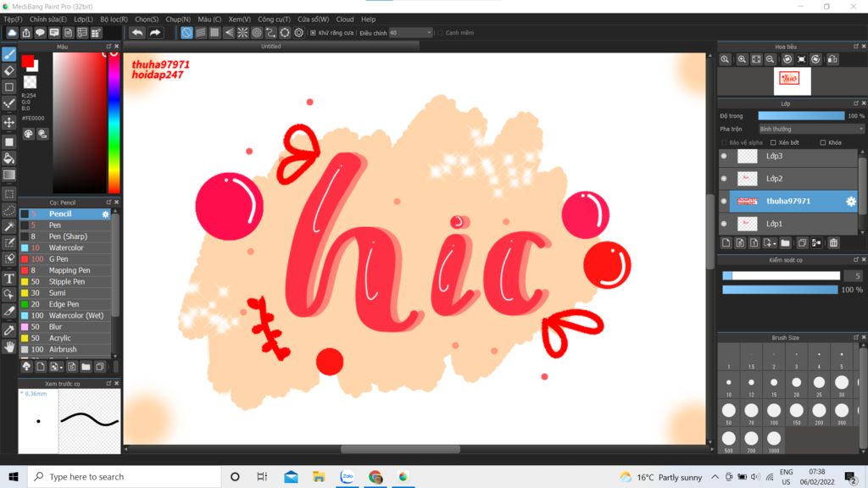Enable the radial snap guide
868x488 pixels.
point(242,33)
